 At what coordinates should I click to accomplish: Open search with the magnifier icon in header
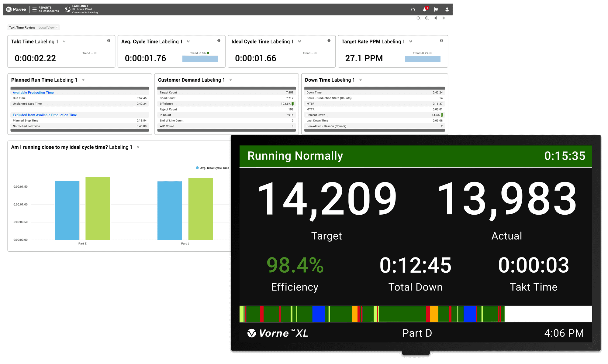coord(413,10)
